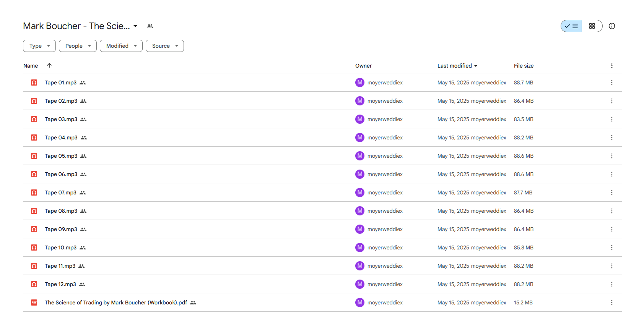Open the Source filter dropdown
The width and height of the screenshot is (644, 330).
point(165,46)
